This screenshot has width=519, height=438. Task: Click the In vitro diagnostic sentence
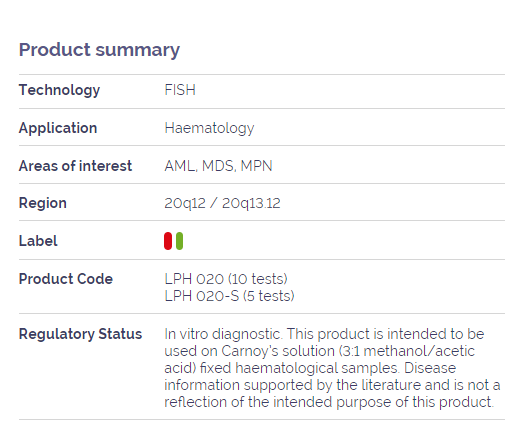coord(224,334)
